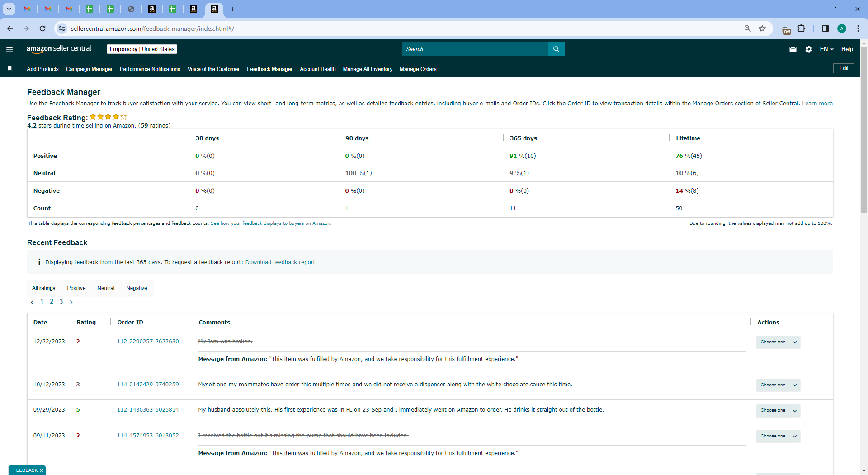Image resolution: width=868 pixels, height=475 pixels.
Task: Click Download feedback report link
Action: [280, 262]
